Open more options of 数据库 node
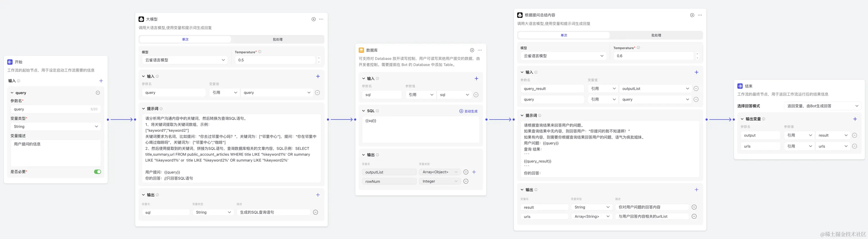Screen dimensions: 868x239 point(480,50)
